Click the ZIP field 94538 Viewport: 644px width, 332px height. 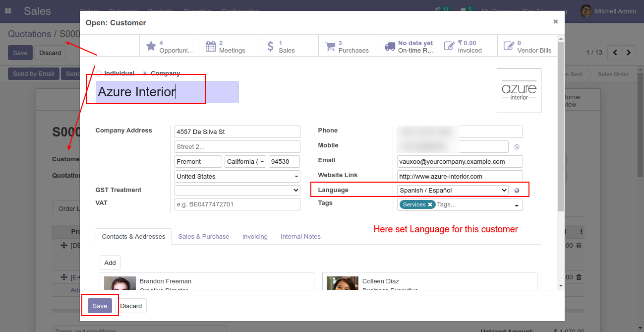pos(285,162)
